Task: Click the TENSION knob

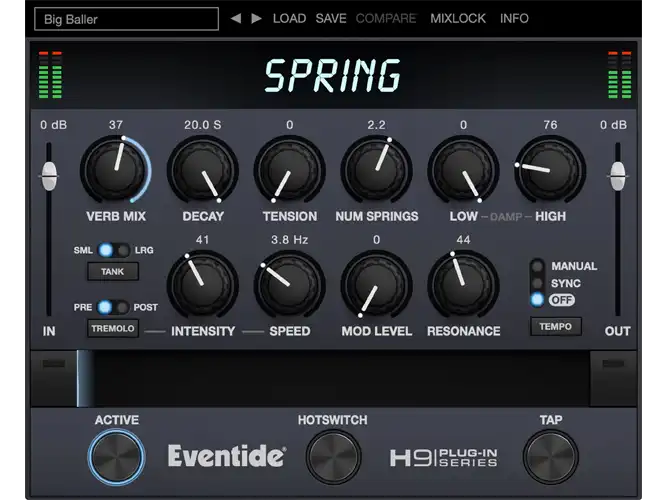Action: pyautogui.click(x=290, y=170)
